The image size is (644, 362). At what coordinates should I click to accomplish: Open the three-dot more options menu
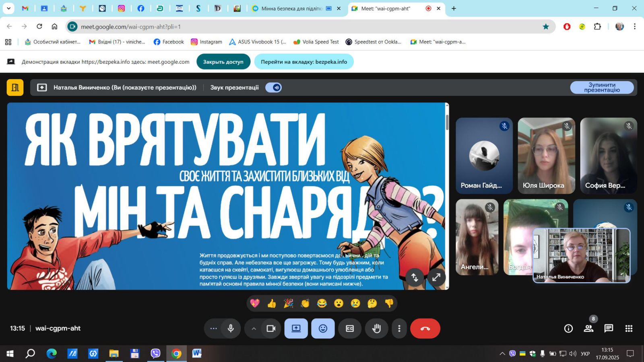(x=399, y=329)
